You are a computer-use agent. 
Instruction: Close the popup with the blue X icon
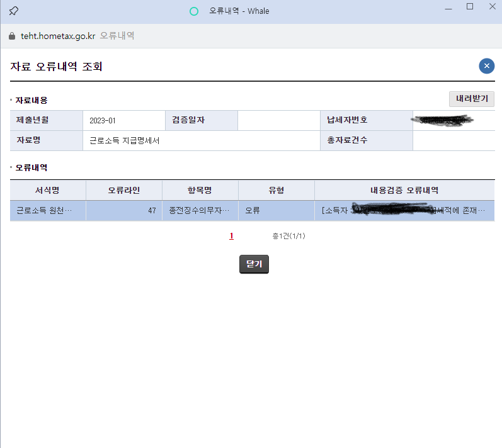(x=486, y=66)
